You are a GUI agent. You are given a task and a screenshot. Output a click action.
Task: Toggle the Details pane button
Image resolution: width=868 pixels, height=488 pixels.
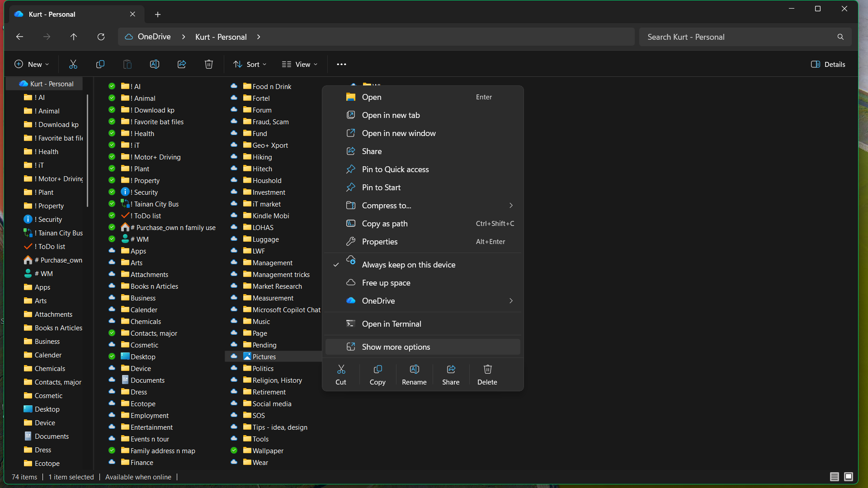coord(828,64)
